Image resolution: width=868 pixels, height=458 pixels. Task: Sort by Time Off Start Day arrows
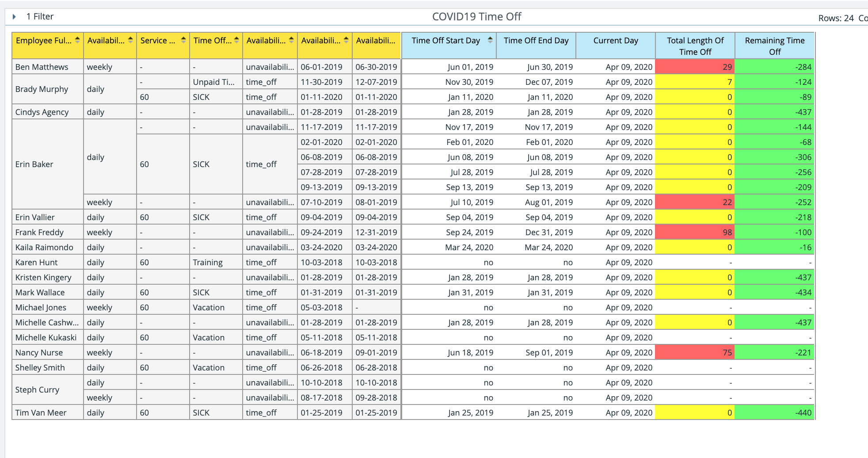tap(490, 40)
